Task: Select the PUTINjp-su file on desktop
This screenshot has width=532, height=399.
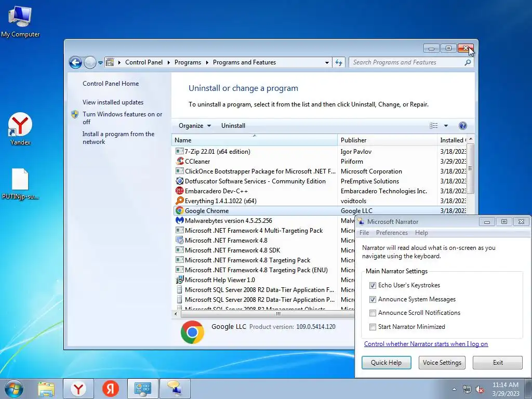Action: coord(20,183)
